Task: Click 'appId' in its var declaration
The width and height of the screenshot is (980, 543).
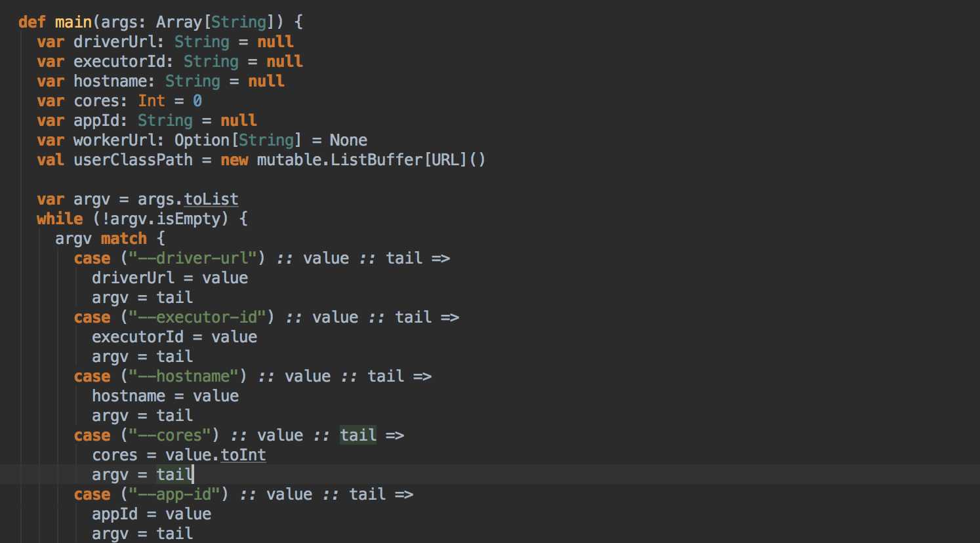Action: click(x=96, y=121)
